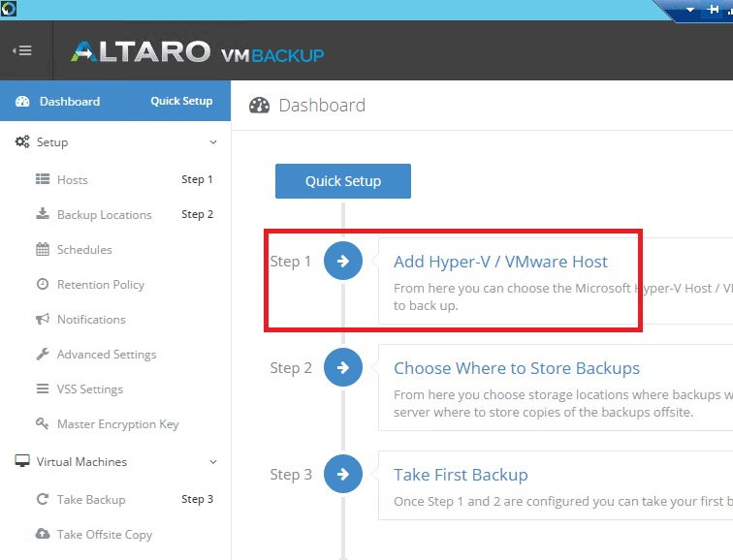This screenshot has width=733, height=560.
Task: Open Add Hyper-V / VMware Host link
Action: (x=500, y=262)
